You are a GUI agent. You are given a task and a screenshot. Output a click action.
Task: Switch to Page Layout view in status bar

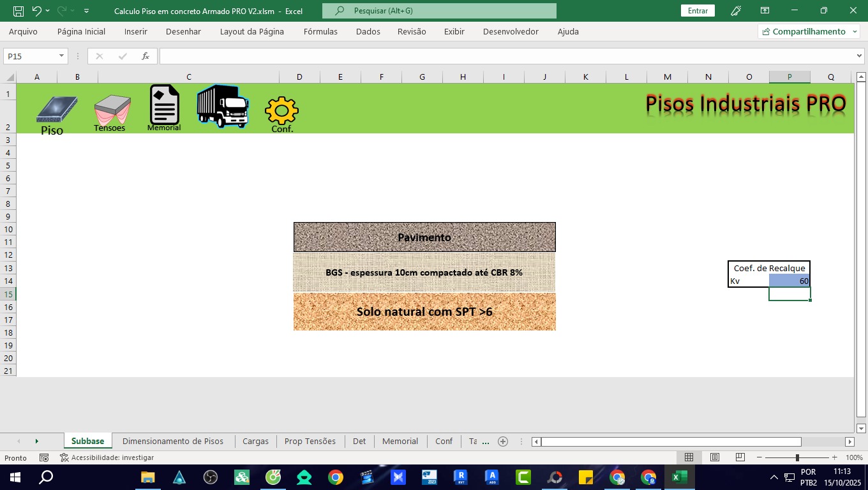pyautogui.click(x=715, y=457)
